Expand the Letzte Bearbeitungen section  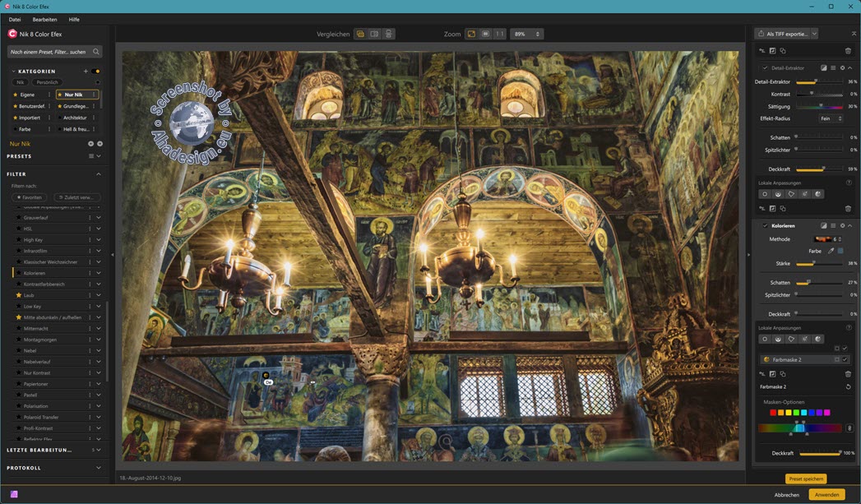(x=99, y=451)
